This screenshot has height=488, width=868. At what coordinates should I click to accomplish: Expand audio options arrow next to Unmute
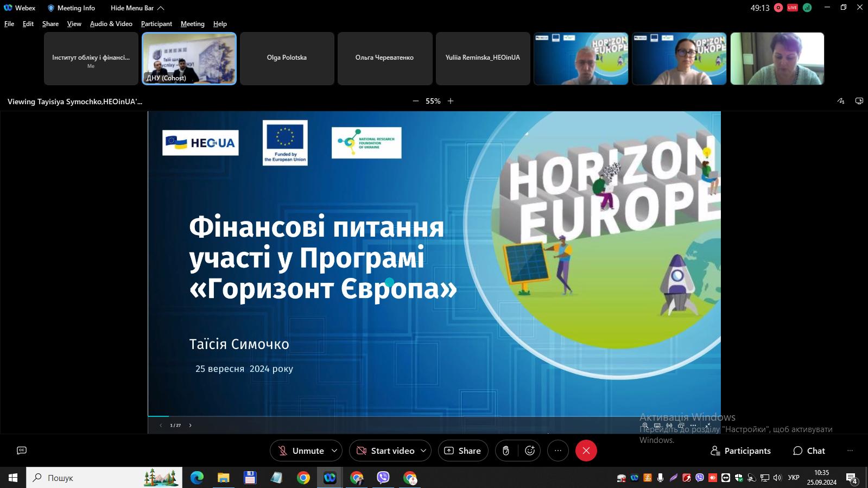point(334,451)
